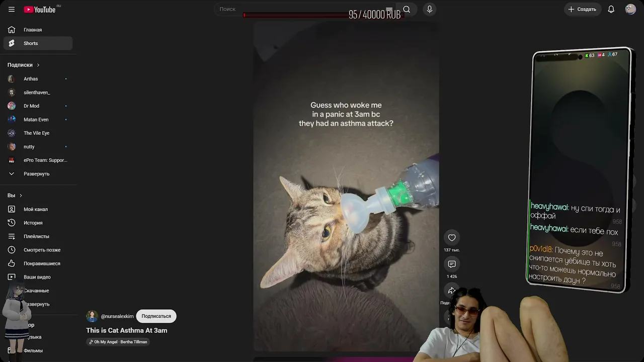Open Мой канал in the sidebar
644x362 pixels.
coord(38,209)
